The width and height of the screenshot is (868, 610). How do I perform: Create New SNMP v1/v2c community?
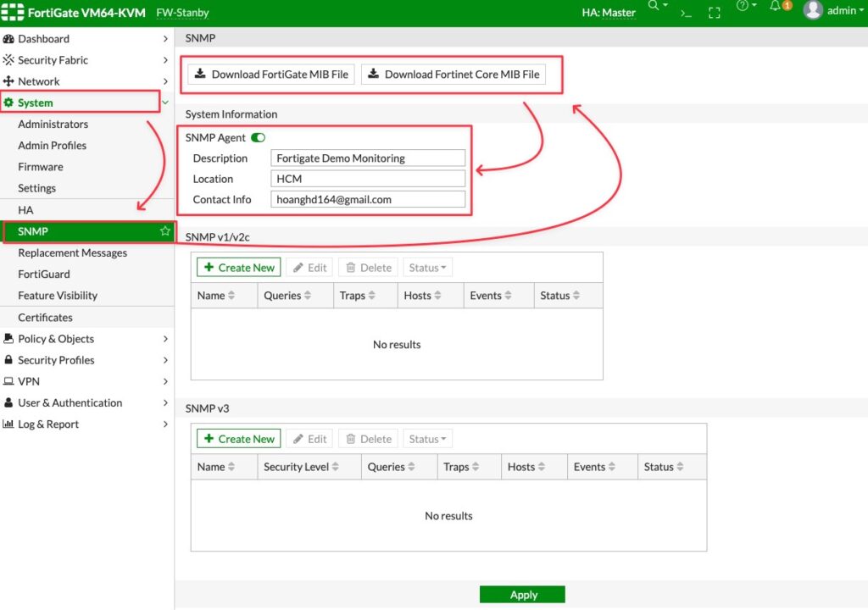point(238,268)
